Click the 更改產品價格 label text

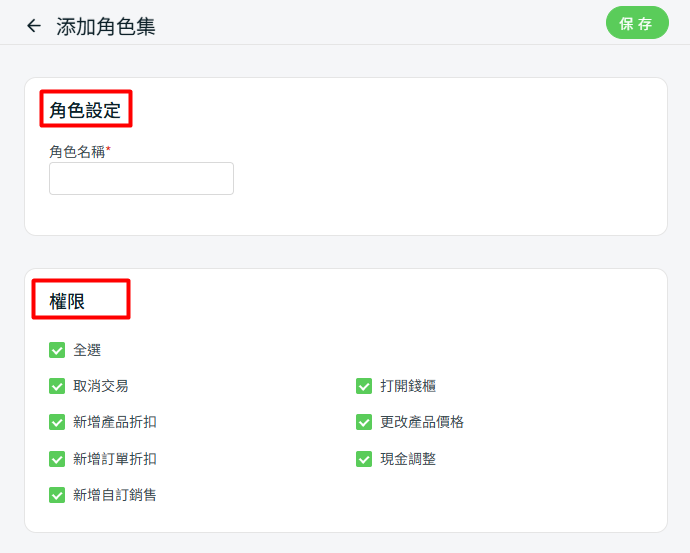tap(422, 422)
